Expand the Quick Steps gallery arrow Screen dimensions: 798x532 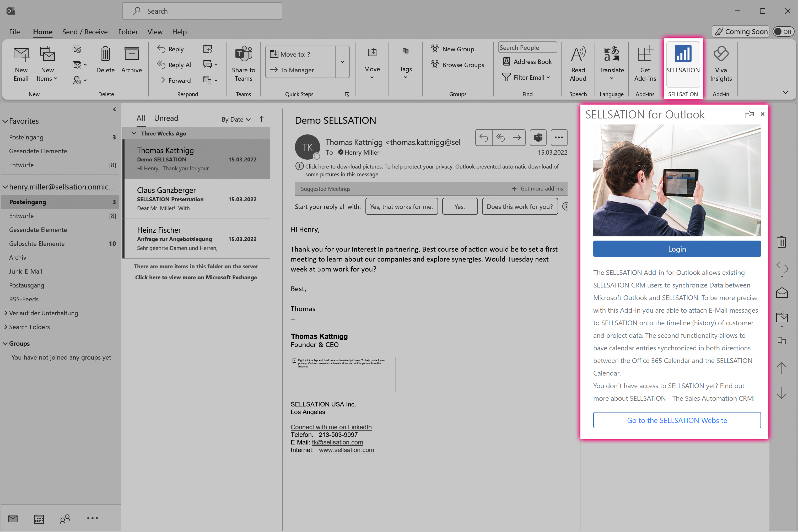point(342,62)
